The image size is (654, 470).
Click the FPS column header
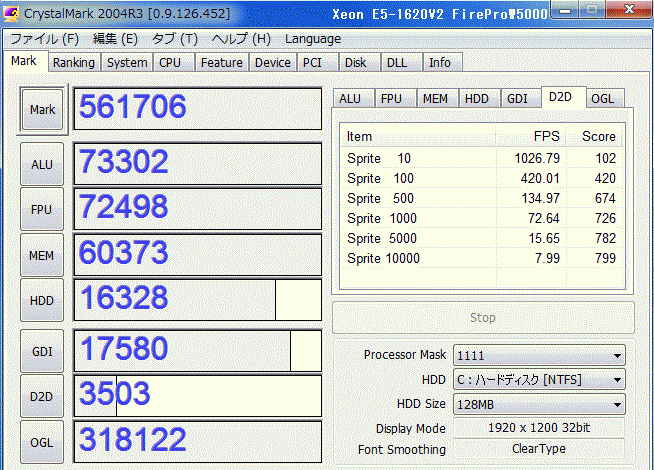point(531,136)
